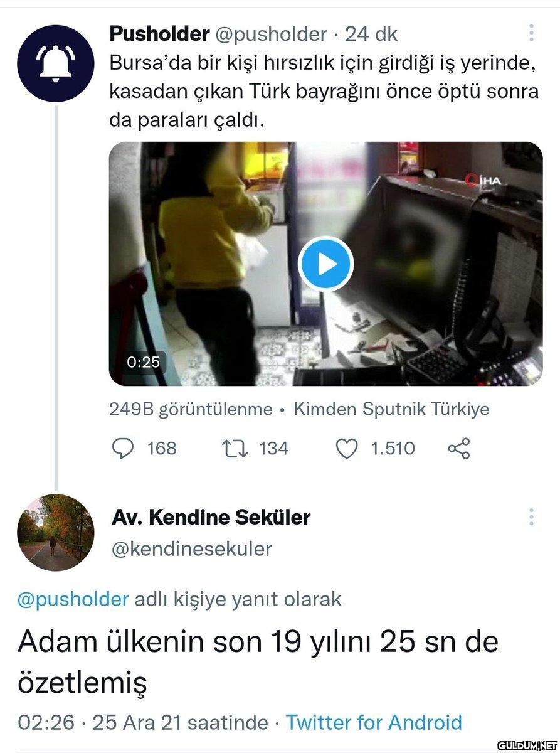Image resolution: width=560 pixels, height=753 pixels.
Task: Retweet using the icon with 134
Action: pos(235,448)
